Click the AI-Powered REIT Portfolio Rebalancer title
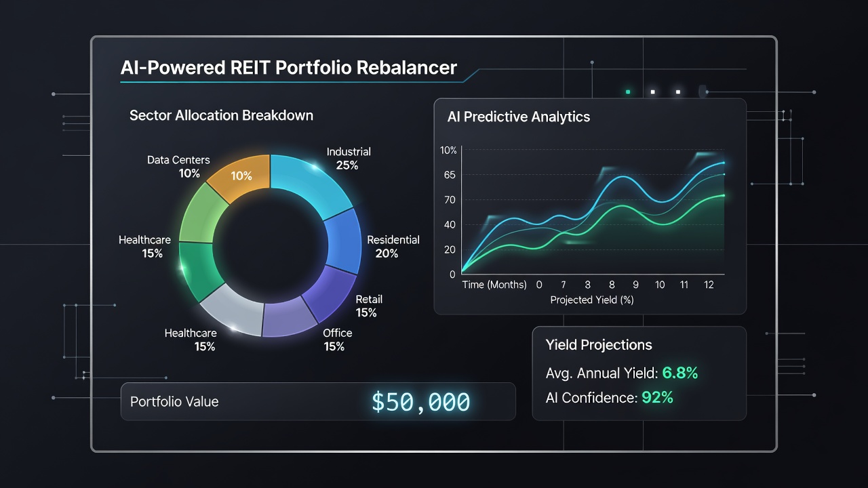 289,68
